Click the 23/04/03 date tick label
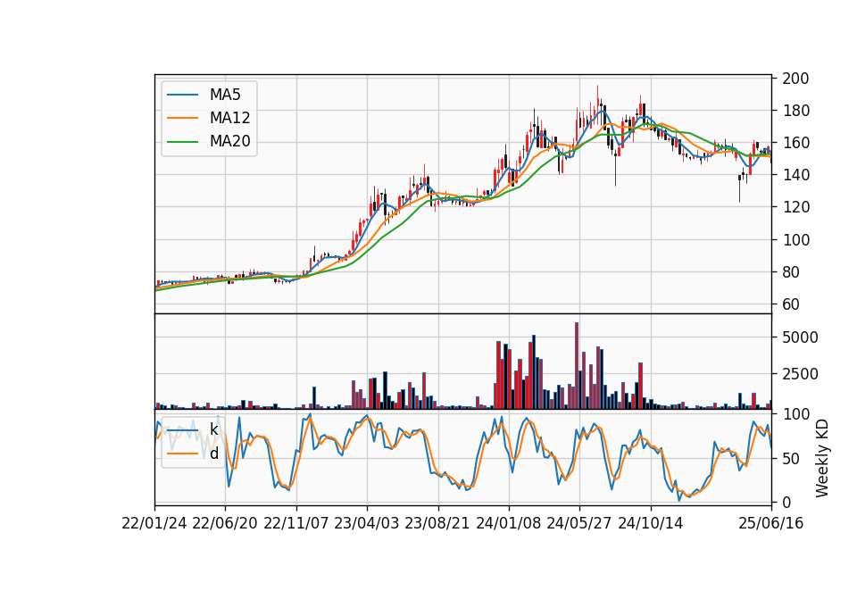Image resolution: width=857 pixels, height=616 pixels. [367, 523]
